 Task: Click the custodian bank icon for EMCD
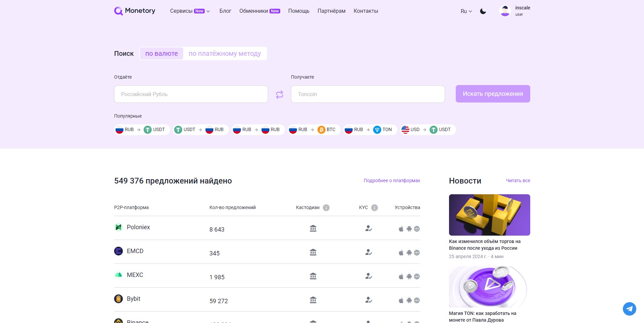click(313, 252)
